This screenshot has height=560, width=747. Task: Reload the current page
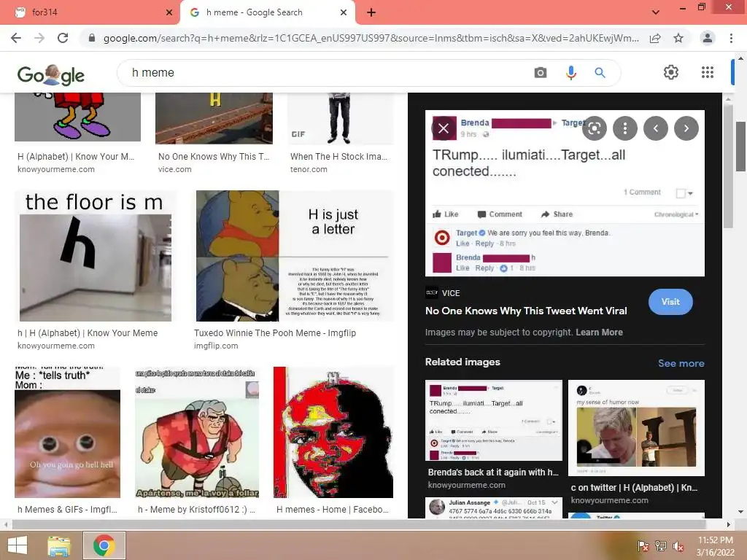63,38
